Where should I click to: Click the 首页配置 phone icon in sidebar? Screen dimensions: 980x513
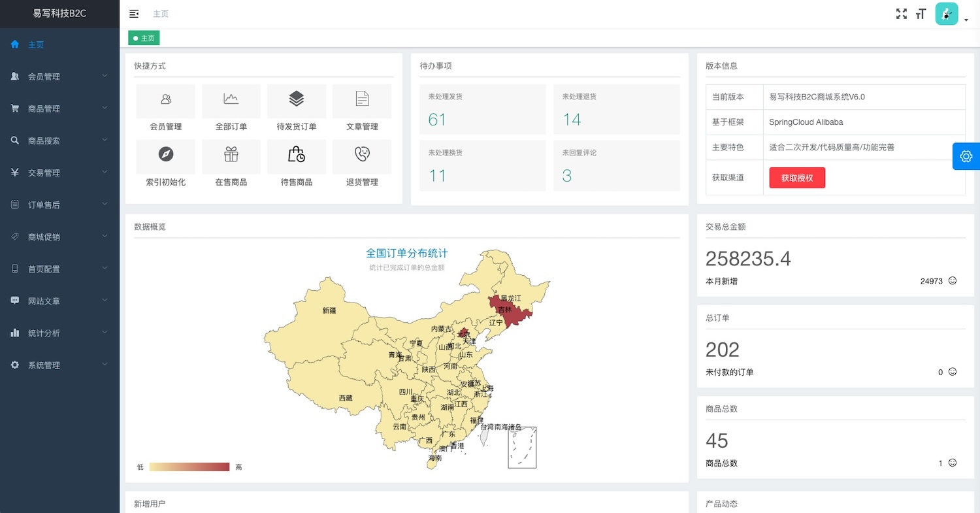point(15,269)
